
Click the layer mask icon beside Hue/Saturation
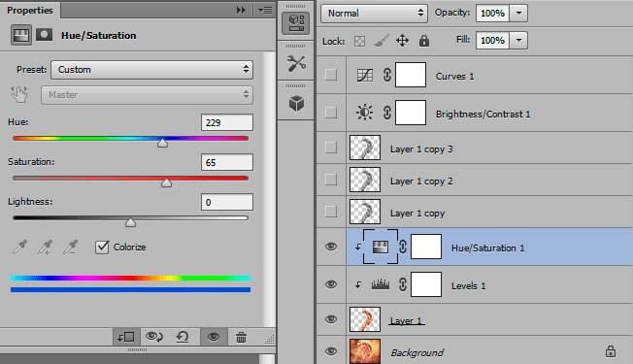(44, 35)
